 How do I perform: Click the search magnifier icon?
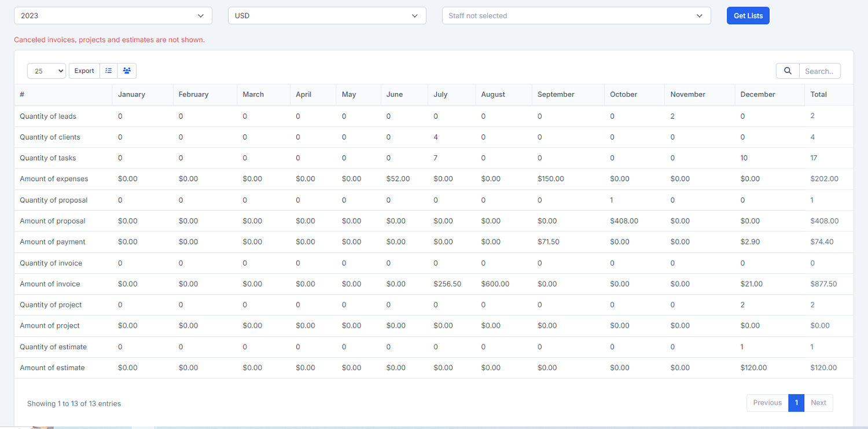788,71
